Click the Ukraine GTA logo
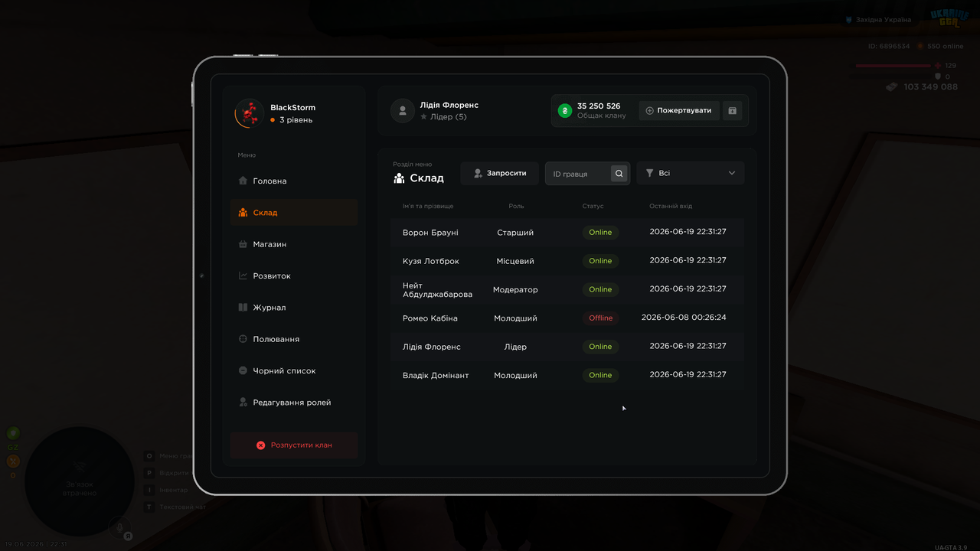The height and width of the screenshot is (551, 980). tap(949, 18)
